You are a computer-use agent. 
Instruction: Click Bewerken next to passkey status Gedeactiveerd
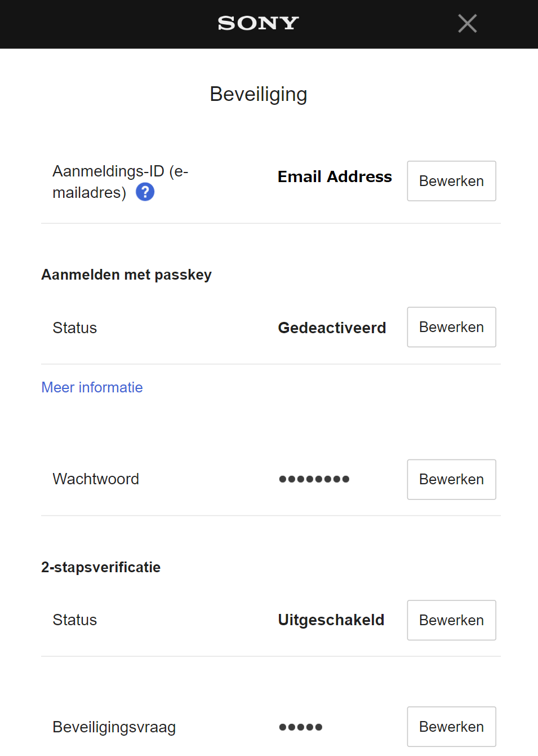pos(451,327)
